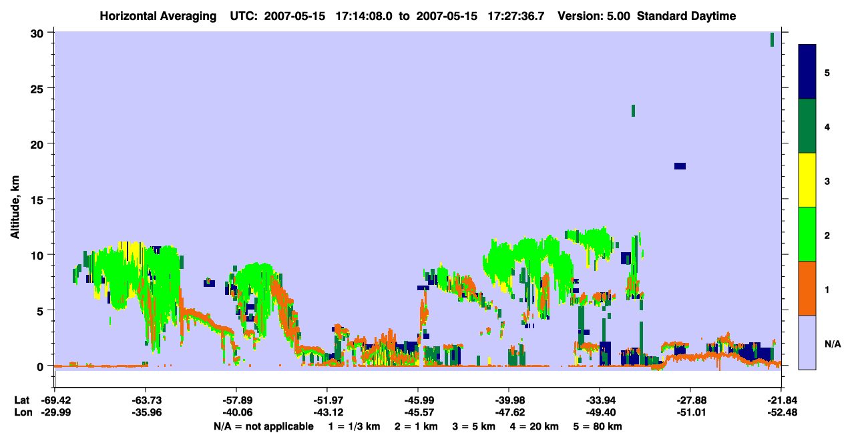Click the longitude value -49.40
The width and height of the screenshot is (868, 445).
[x=600, y=412]
